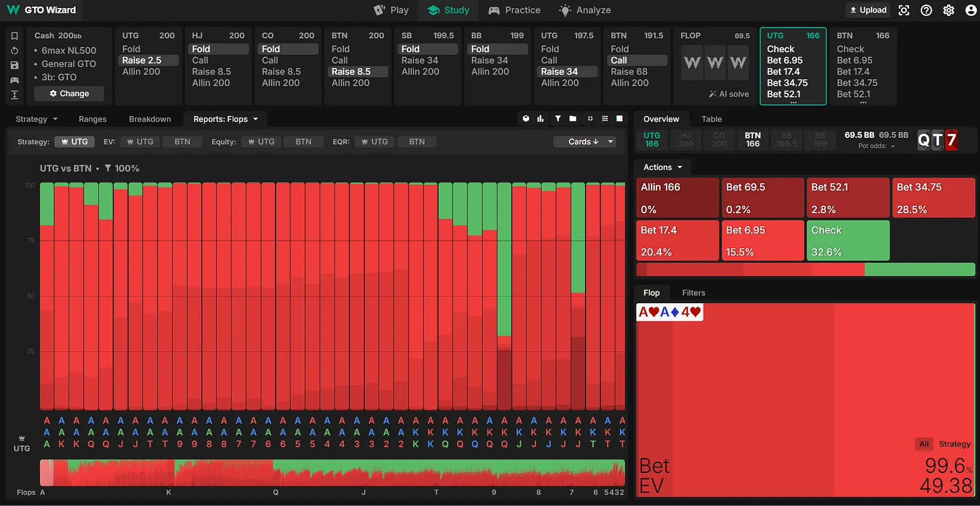The width and height of the screenshot is (980, 506).
Task: Click the gamepad practice icon in sidebar
Action: tap(15, 80)
